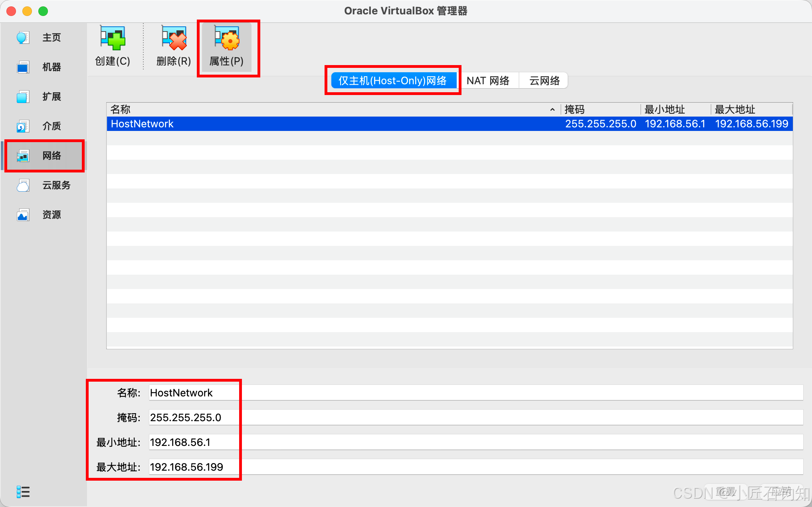Screen dimensions: 812x507
Task: Open the 介质 (Media) sidebar icon
Action: point(23,126)
